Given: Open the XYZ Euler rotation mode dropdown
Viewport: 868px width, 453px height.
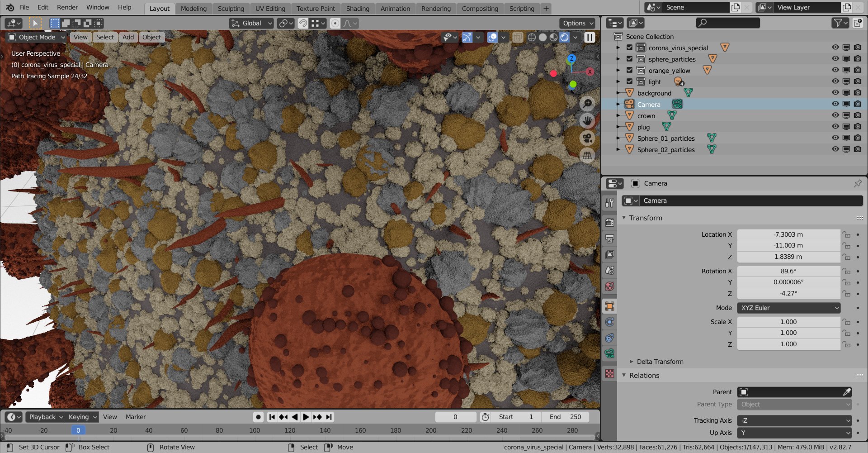Looking at the screenshot, I should [x=788, y=308].
